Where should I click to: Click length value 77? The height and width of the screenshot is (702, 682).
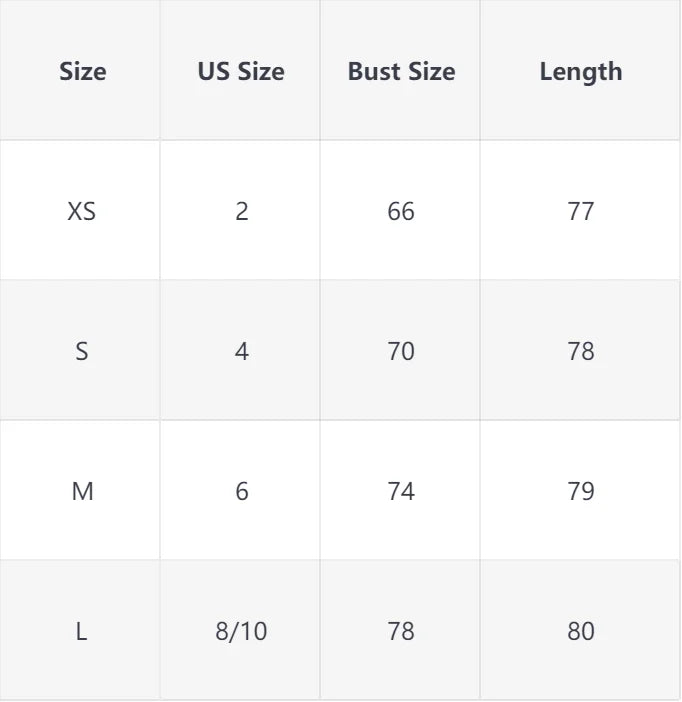580,212
